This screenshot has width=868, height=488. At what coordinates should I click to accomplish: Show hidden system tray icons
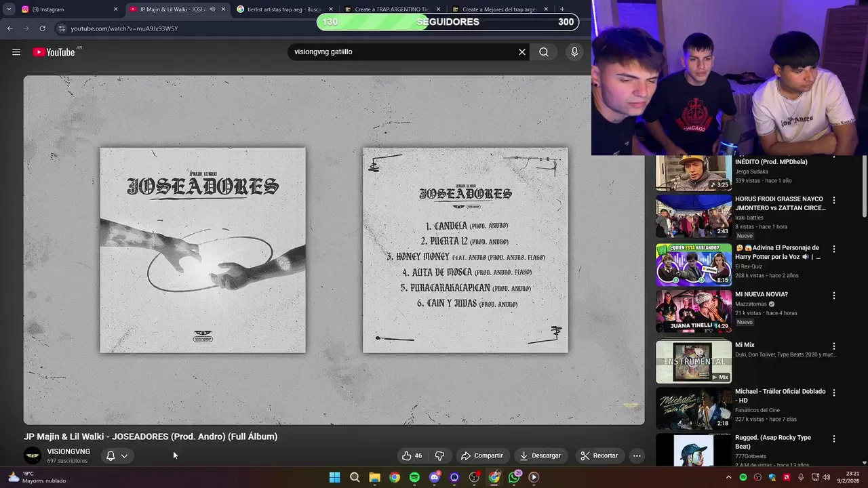pos(729,477)
